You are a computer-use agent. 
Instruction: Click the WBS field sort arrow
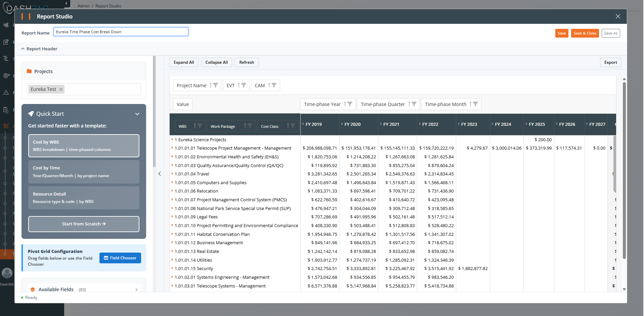tap(195, 126)
